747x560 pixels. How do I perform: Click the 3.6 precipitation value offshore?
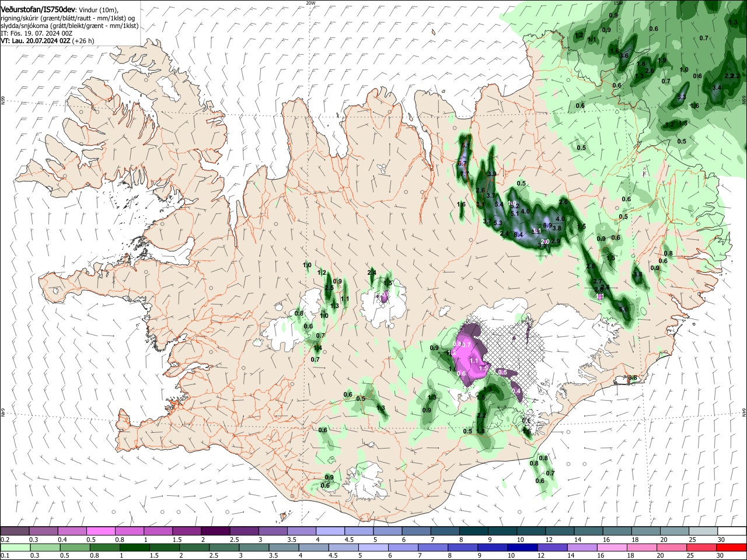624,56
